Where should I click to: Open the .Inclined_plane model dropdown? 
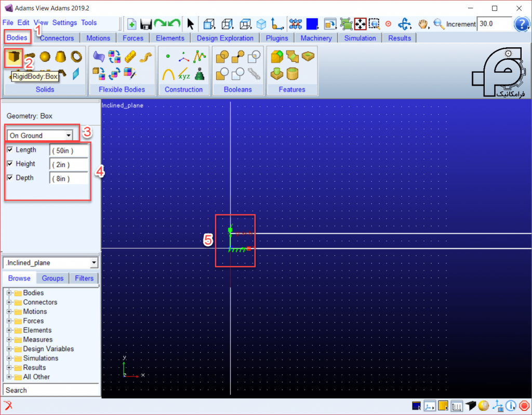50,263
